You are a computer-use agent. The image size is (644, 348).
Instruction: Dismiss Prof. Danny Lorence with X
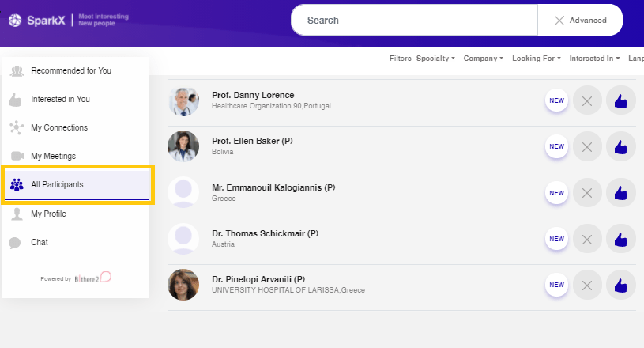pos(587,100)
